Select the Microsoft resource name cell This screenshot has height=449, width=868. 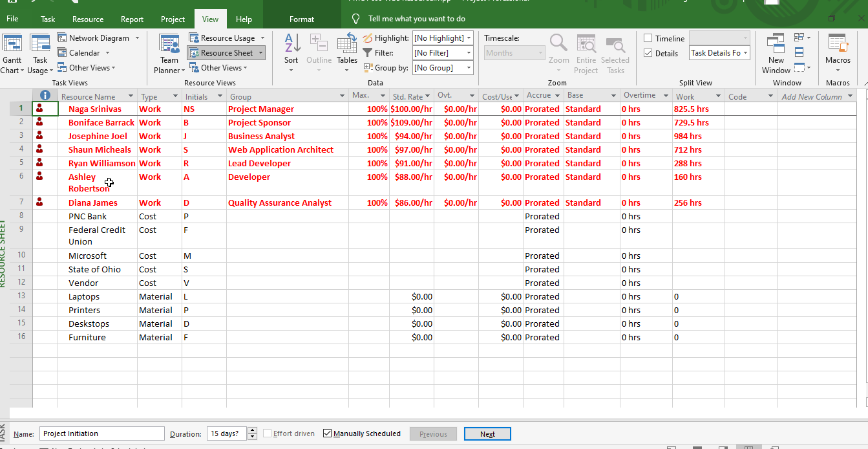coord(98,256)
